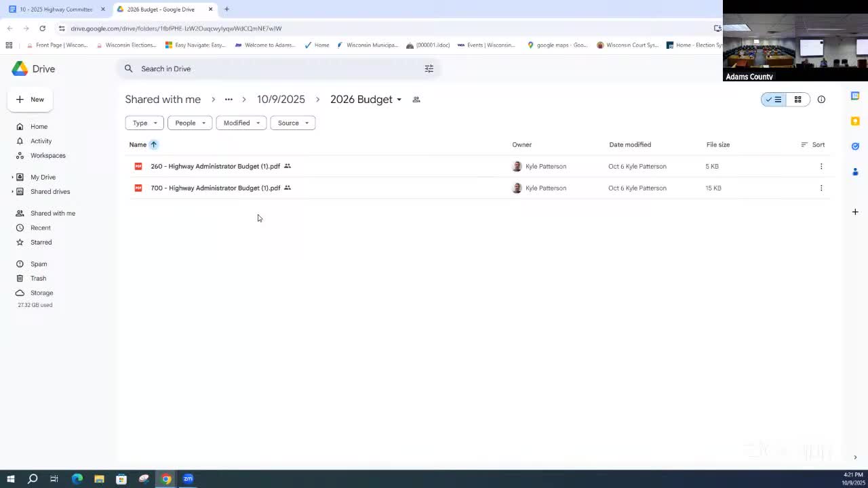
Task: Open Zoom from the taskbar
Action: point(188,479)
